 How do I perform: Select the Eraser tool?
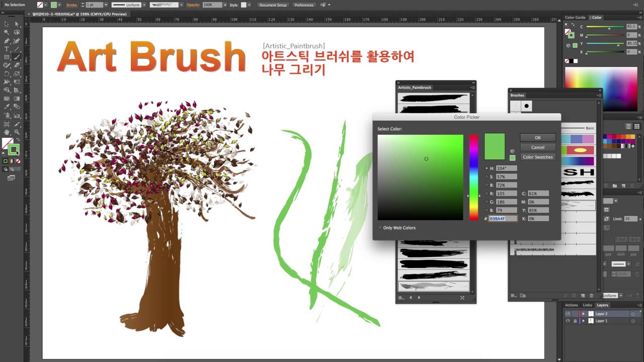coord(17,65)
